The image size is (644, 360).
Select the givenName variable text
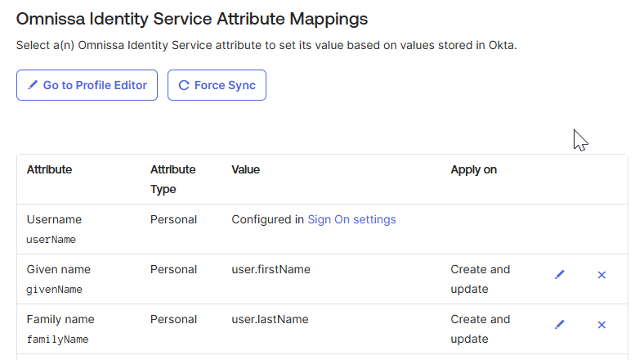click(54, 290)
